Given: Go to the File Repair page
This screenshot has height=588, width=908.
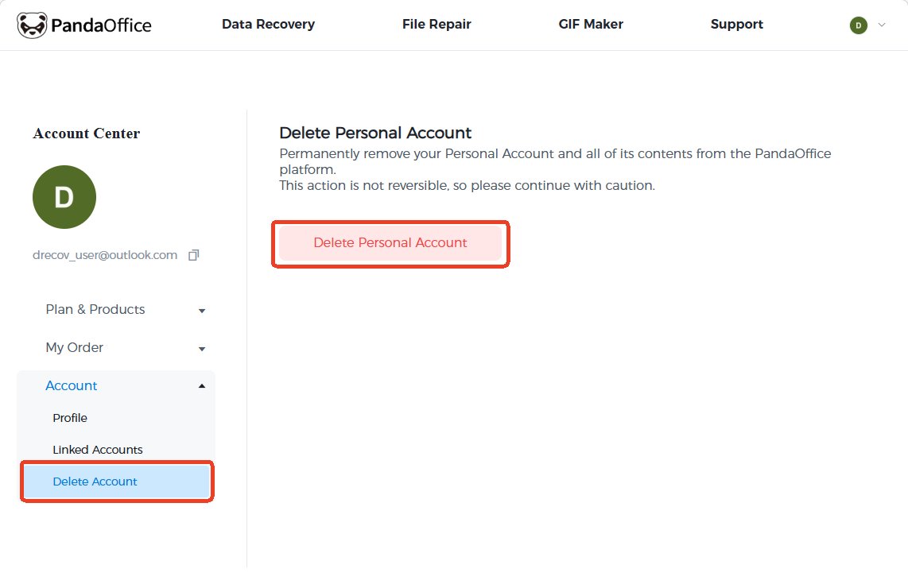Looking at the screenshot, I should point(437,25).
